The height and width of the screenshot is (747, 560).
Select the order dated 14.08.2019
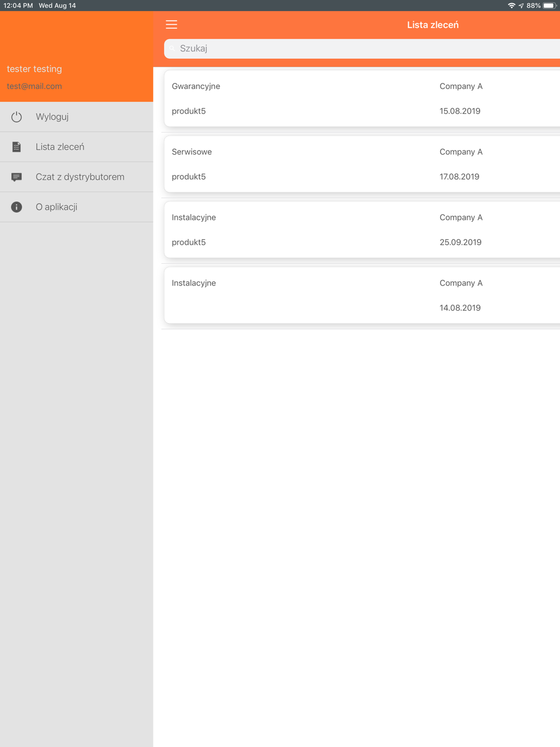coord(362,295)
